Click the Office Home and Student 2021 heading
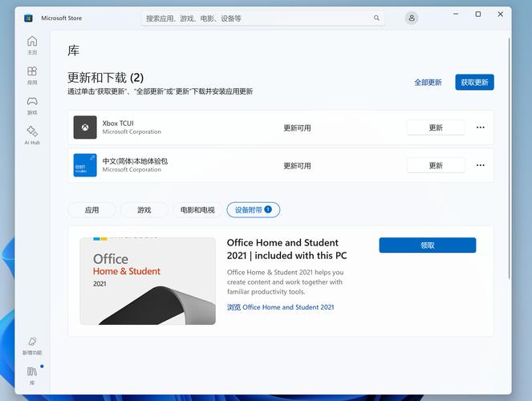The height and width of the screenshot is (401, 532). [286, 249]
